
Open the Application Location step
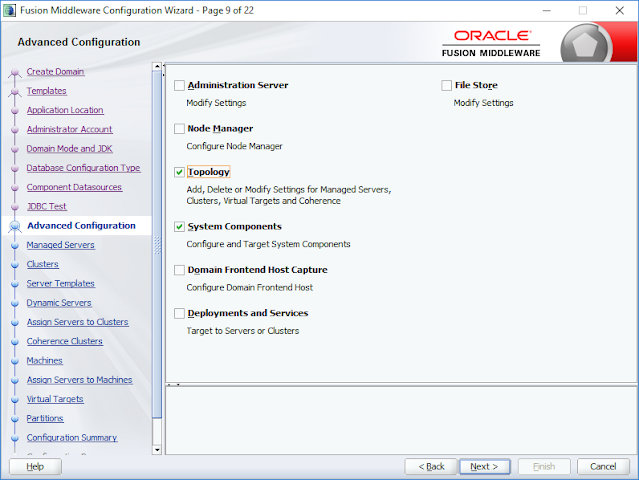pos(65,110)
